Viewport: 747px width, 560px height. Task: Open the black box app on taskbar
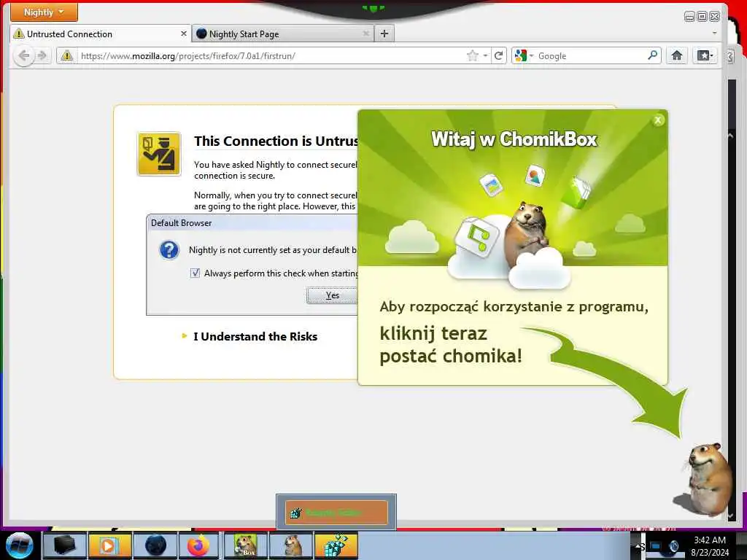point(65,545)
